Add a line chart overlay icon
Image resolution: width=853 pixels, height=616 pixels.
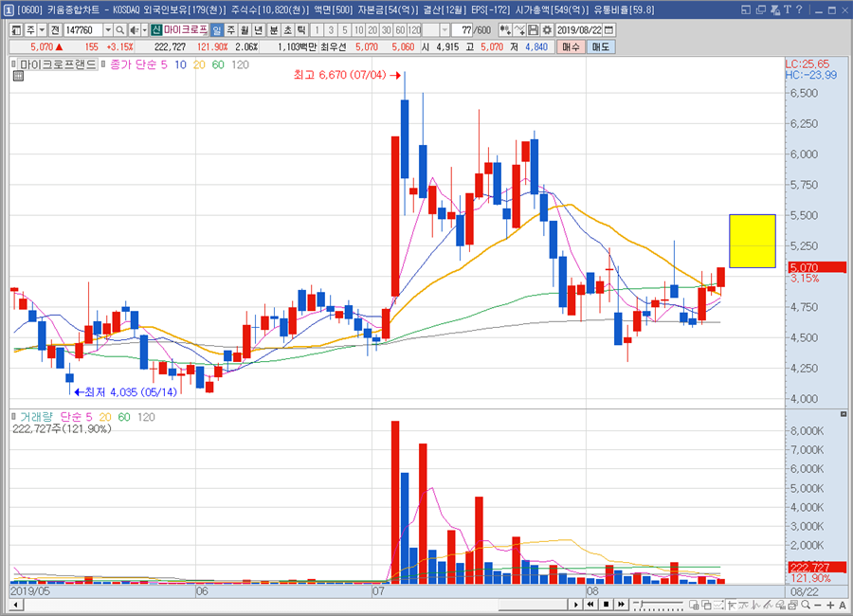519,30
